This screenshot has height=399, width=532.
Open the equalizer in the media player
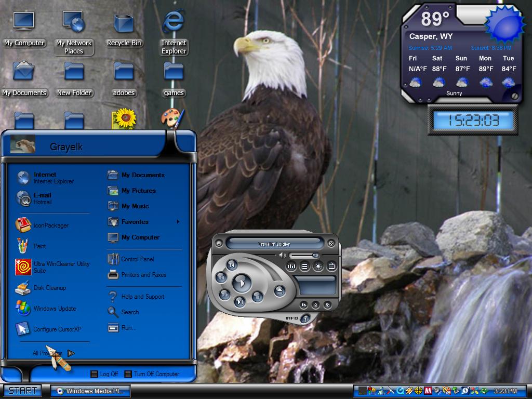click(x=291, y=267)
